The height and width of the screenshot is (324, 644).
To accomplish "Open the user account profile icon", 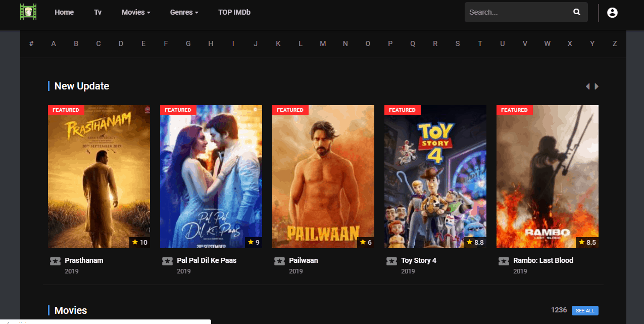I will [612, 13].
